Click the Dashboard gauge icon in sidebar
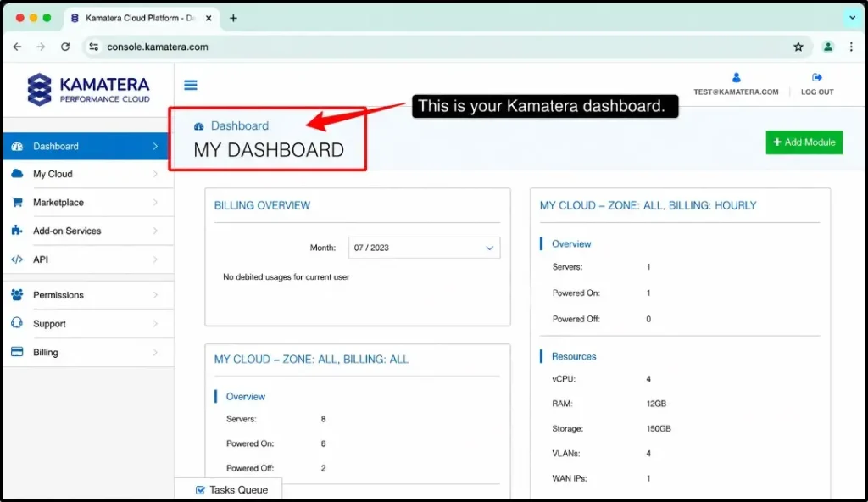Viewport: 868px width, 502px height. (x=17, y=147)
